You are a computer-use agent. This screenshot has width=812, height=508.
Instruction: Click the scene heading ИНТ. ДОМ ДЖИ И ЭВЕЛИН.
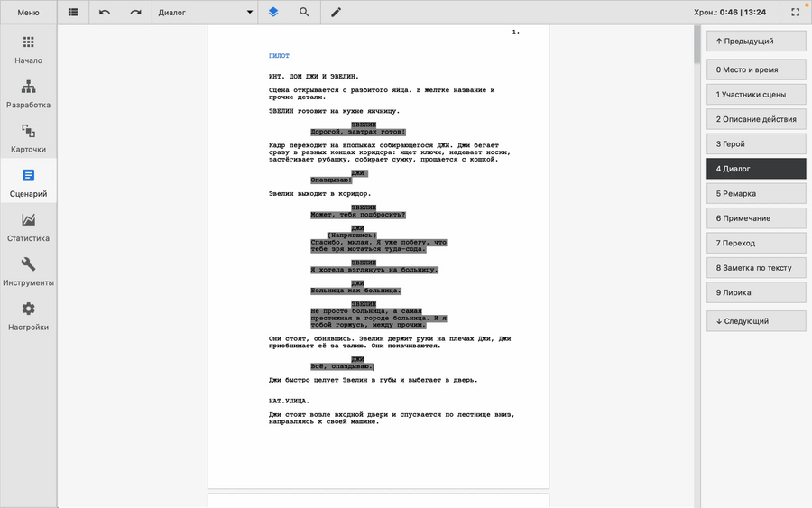tap(313, 76)
